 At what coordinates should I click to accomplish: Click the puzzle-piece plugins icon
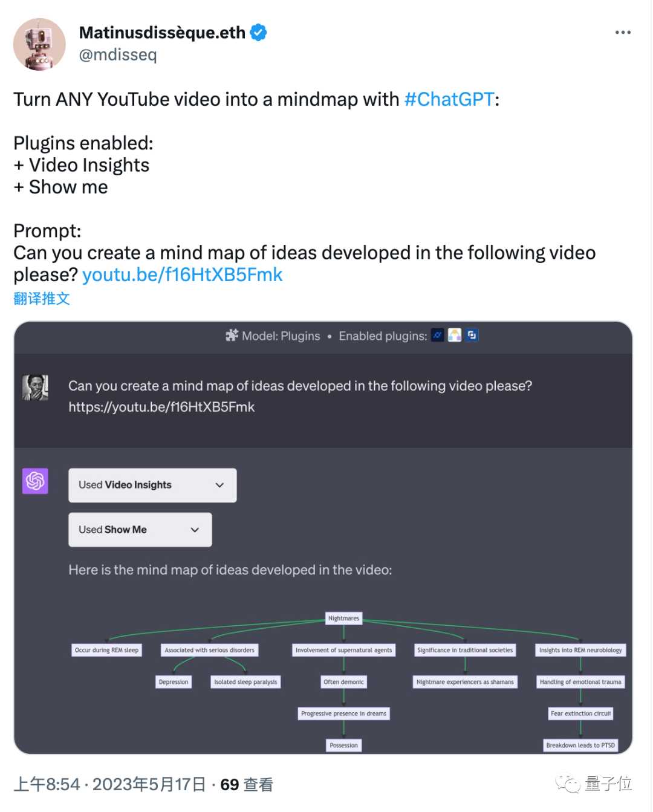[x=232, y=336]
